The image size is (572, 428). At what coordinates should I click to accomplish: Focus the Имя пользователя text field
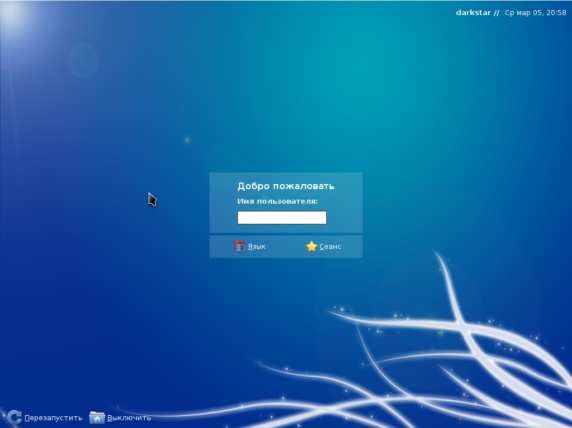[282, 217]
